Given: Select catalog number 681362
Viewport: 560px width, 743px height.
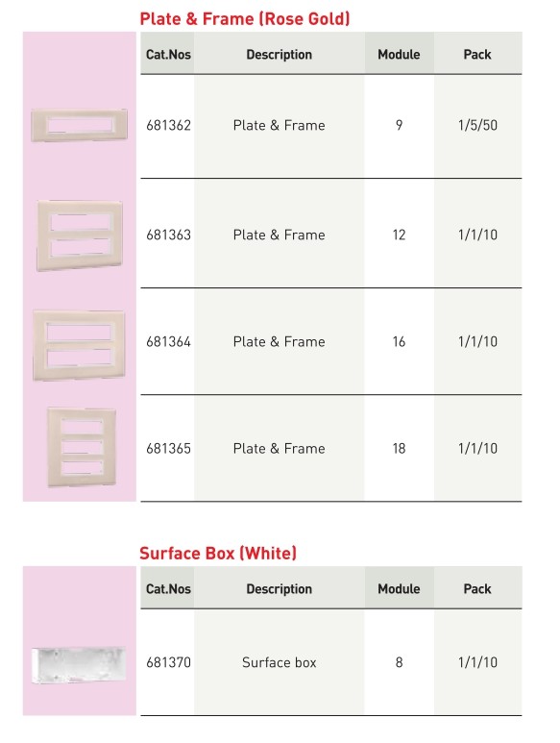Looking at the screenshot, I should click(x=168, y=126).
